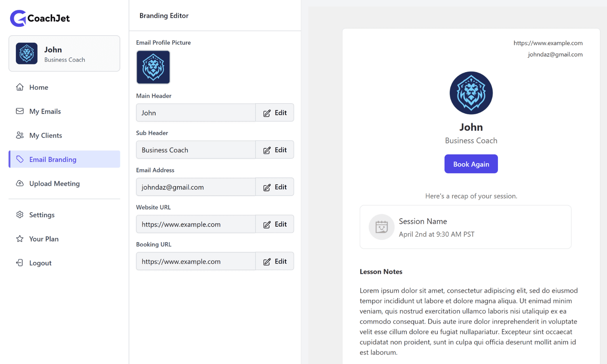Click the My Emails envelope icon
607x364 pixels.
(20, 111)
